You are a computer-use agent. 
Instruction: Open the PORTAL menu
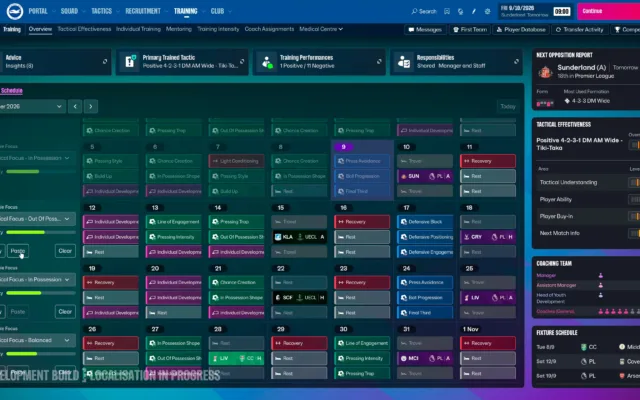click(x=38, y=11)
